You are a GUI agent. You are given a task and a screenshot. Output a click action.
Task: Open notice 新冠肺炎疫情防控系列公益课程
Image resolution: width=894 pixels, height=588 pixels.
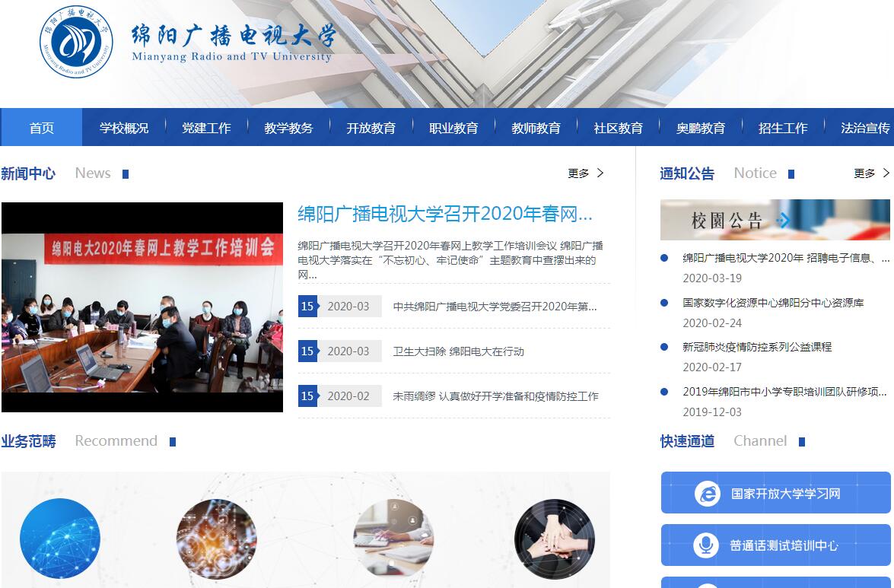(x=757, y=347)
